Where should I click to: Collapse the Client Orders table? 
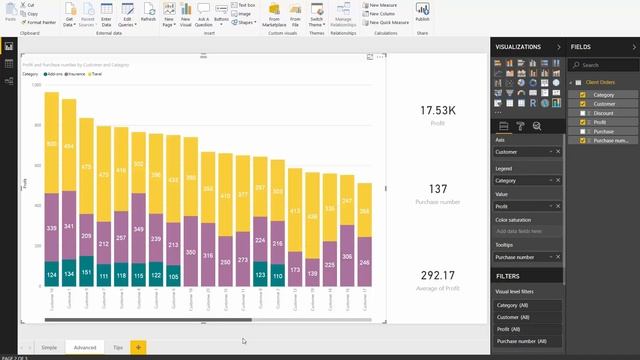[571, 83]
